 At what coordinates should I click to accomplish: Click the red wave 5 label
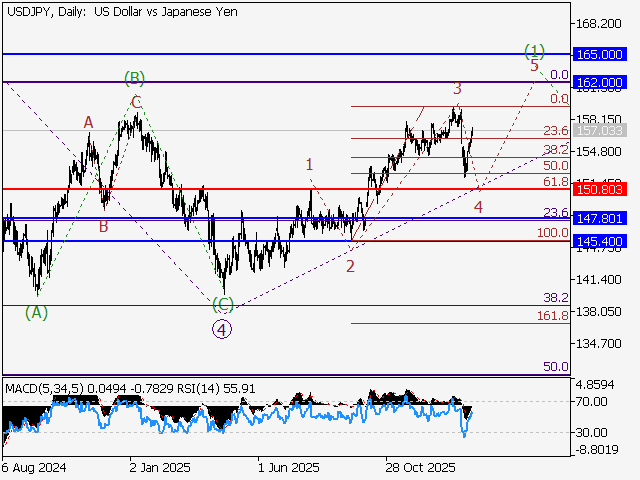(534, 66)
